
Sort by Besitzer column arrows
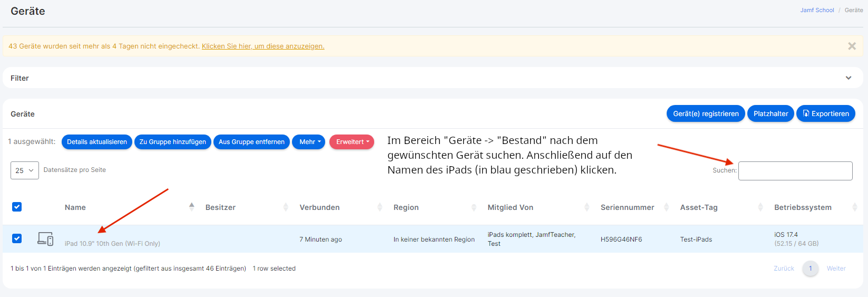[x=286, y=207]
